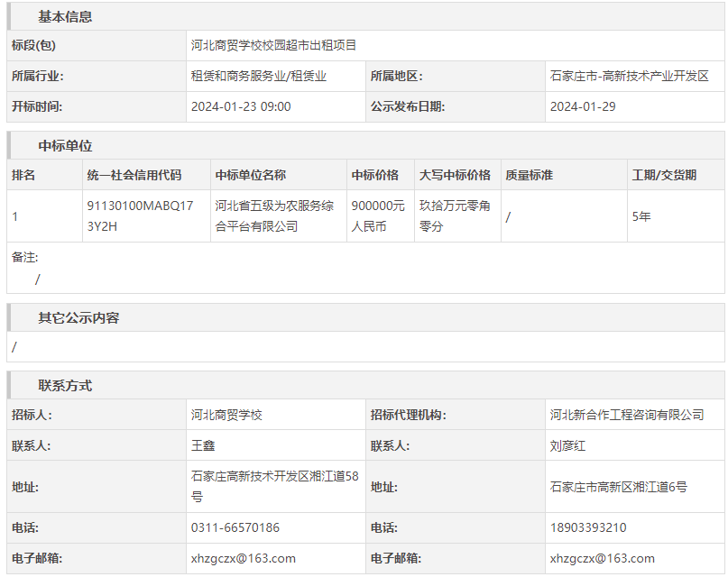Screen dimensions: 728x577
Task: Select the written price 玖拾万元零角零分
Action: point(455,216)
